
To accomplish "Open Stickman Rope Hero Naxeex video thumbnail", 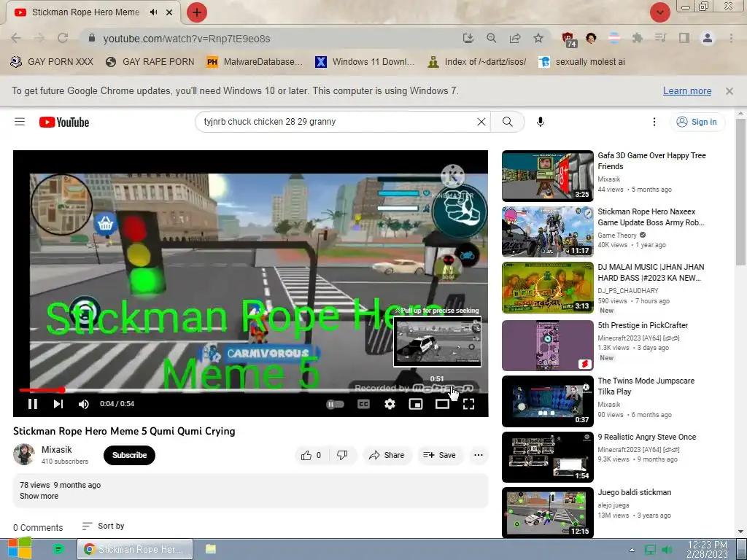I will click(547, 232).
